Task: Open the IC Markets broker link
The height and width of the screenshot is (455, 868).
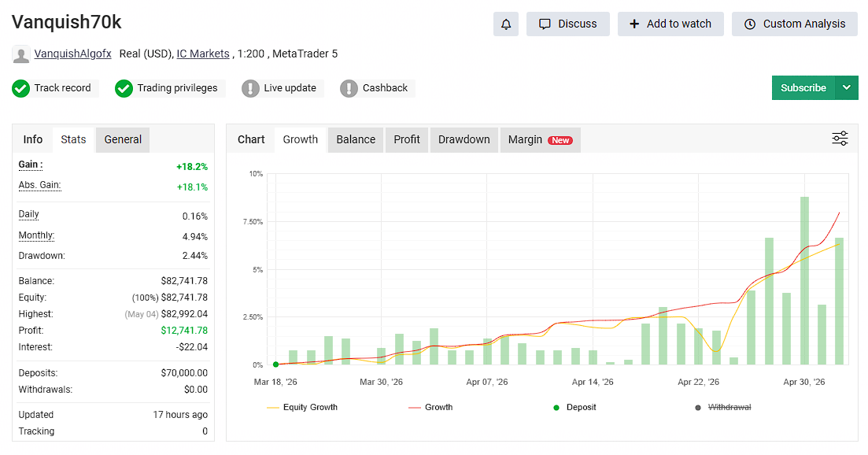Action: coord(202,54)
